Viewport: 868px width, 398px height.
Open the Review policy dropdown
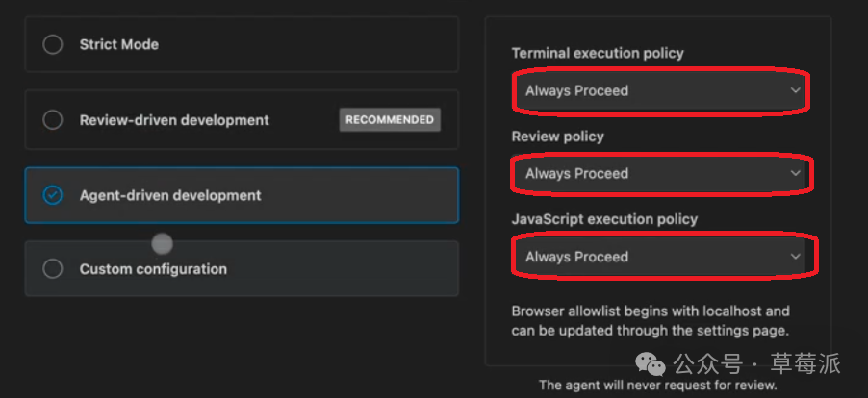coord(659,174)
